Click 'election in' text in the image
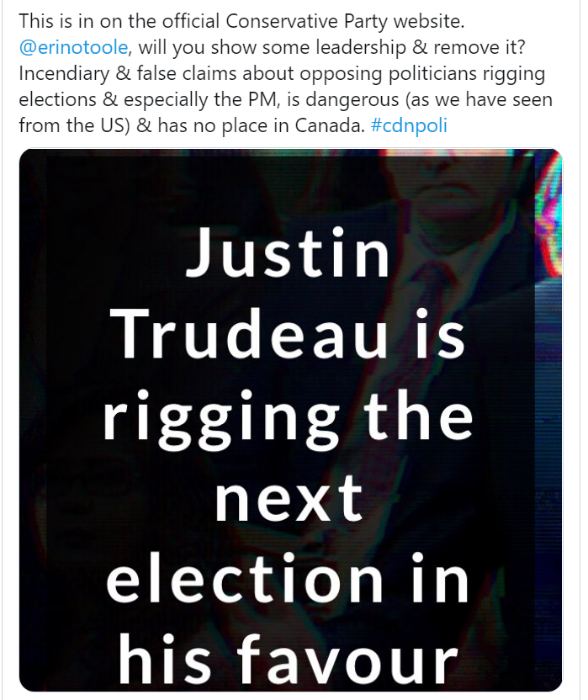The image size is (588, 700). click(288, 577)
